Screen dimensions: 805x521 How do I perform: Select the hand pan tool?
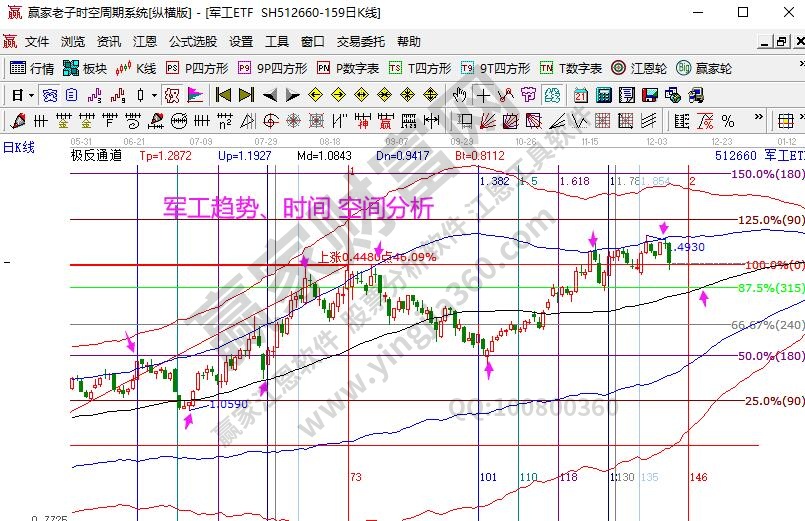coord(459,96)
